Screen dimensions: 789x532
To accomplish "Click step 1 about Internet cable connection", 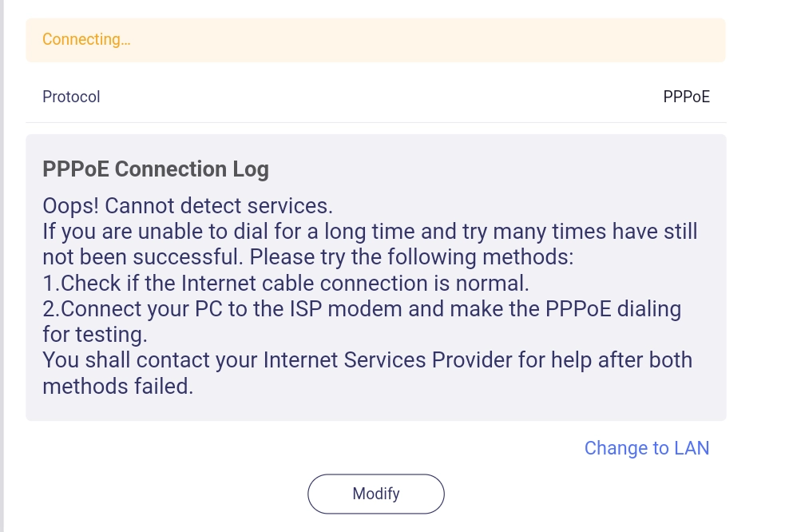I will coord(285,283).
